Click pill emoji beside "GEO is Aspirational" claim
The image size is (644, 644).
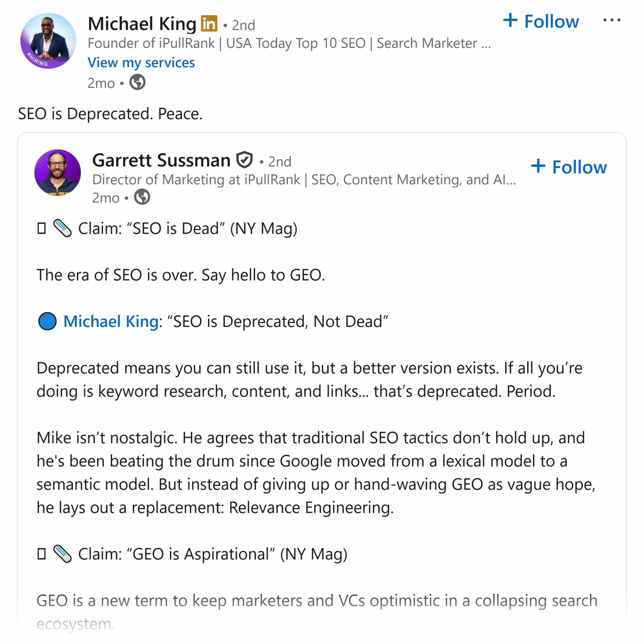tap(62, 554)
